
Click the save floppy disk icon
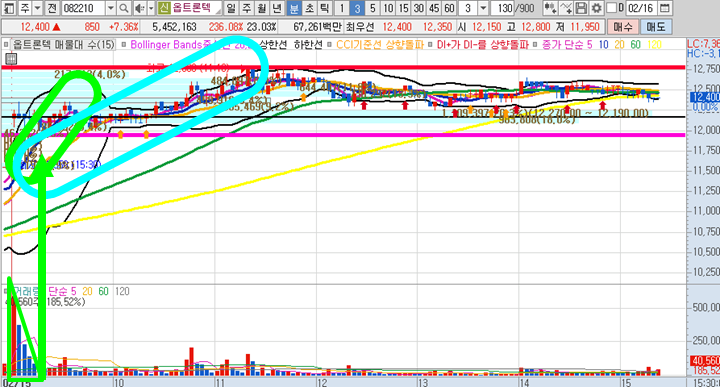pos(581,8)
